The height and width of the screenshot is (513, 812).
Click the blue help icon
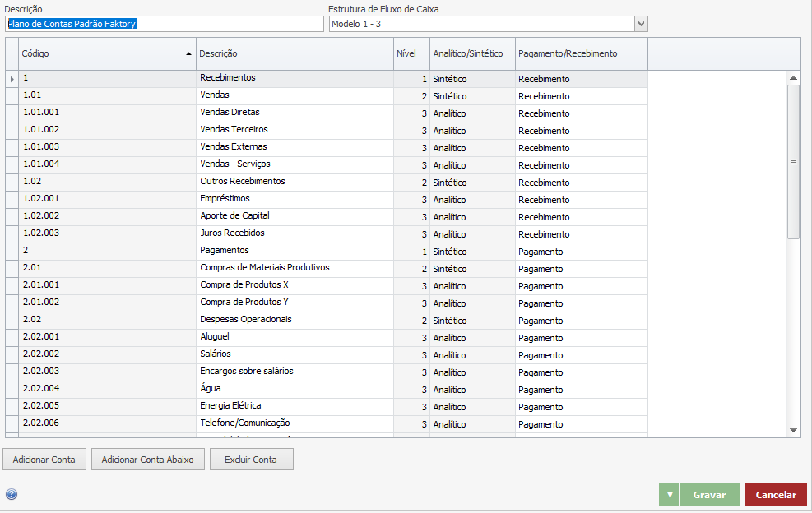pos(12,494)
